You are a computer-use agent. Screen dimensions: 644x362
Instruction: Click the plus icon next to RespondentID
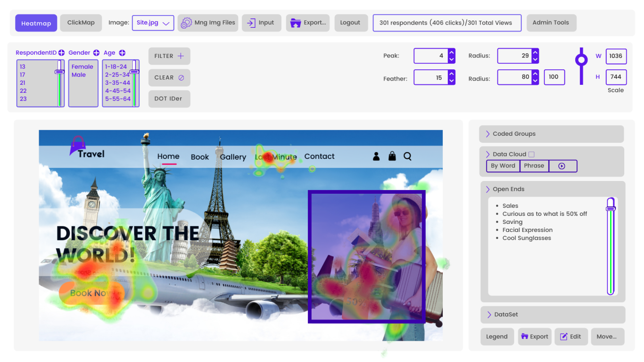61,53
